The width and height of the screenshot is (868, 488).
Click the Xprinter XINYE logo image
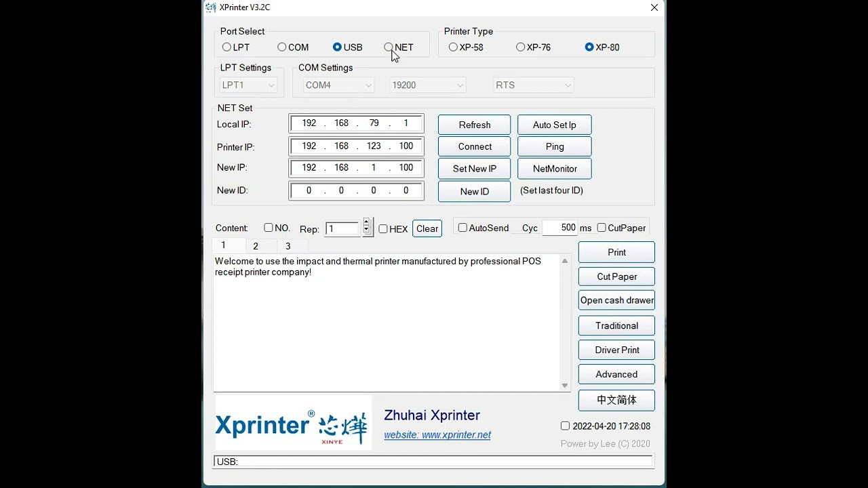(x=294, y=423)
